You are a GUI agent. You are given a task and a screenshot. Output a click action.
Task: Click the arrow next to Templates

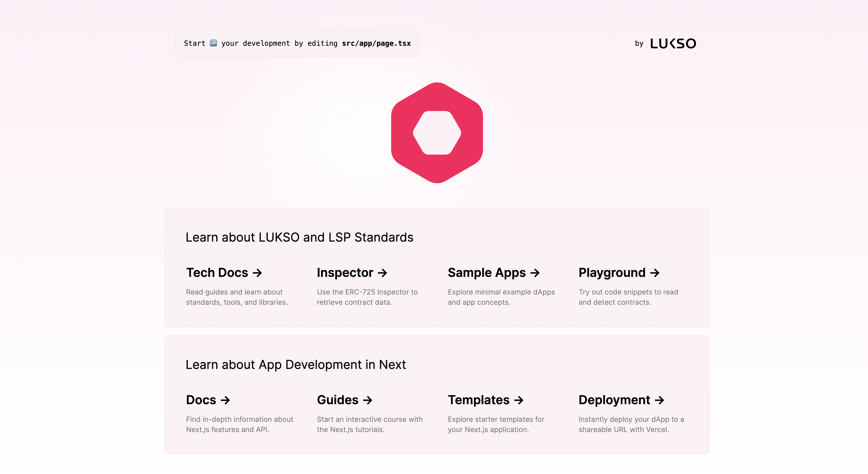pos(519,400)
